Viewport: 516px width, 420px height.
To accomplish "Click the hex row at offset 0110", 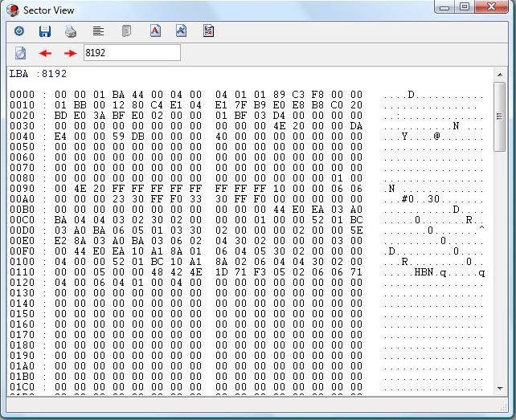I will pos(185,272).
